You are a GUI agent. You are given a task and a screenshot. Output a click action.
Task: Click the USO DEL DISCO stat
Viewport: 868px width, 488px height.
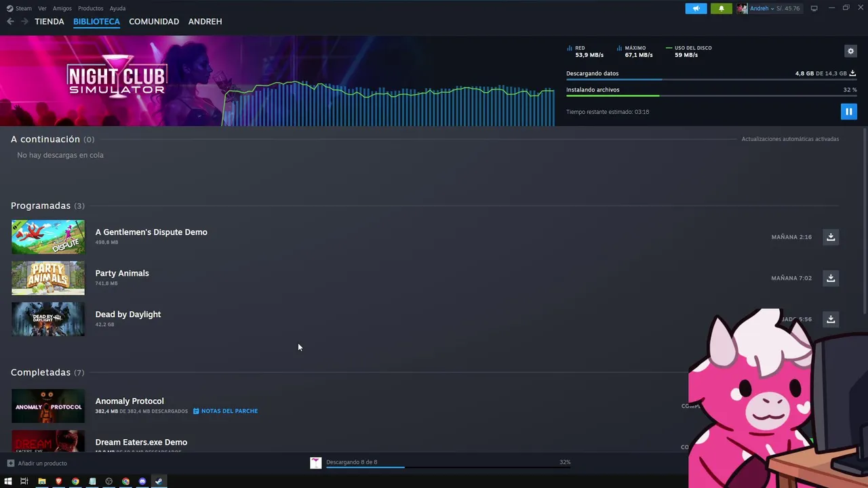(689, 52)
